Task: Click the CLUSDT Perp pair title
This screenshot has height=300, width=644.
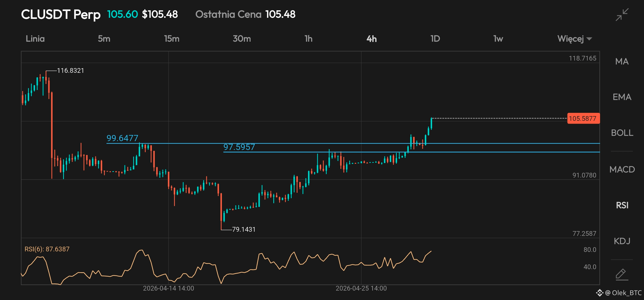Action: tap(61, 14)
